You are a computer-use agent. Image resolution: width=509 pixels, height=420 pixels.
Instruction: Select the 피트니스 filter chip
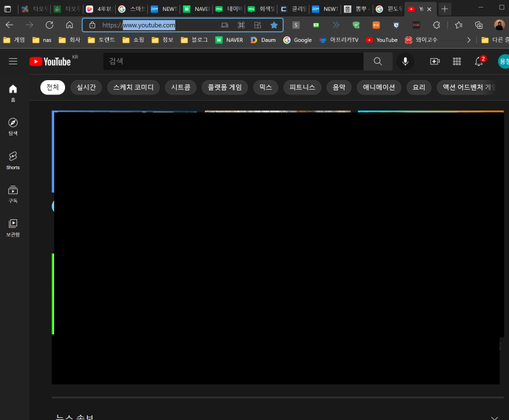tap(302, 87)
